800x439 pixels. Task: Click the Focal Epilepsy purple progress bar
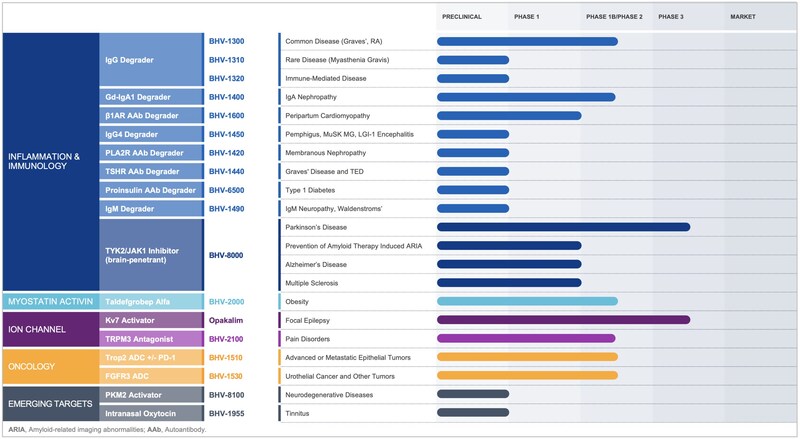[563, 320]
